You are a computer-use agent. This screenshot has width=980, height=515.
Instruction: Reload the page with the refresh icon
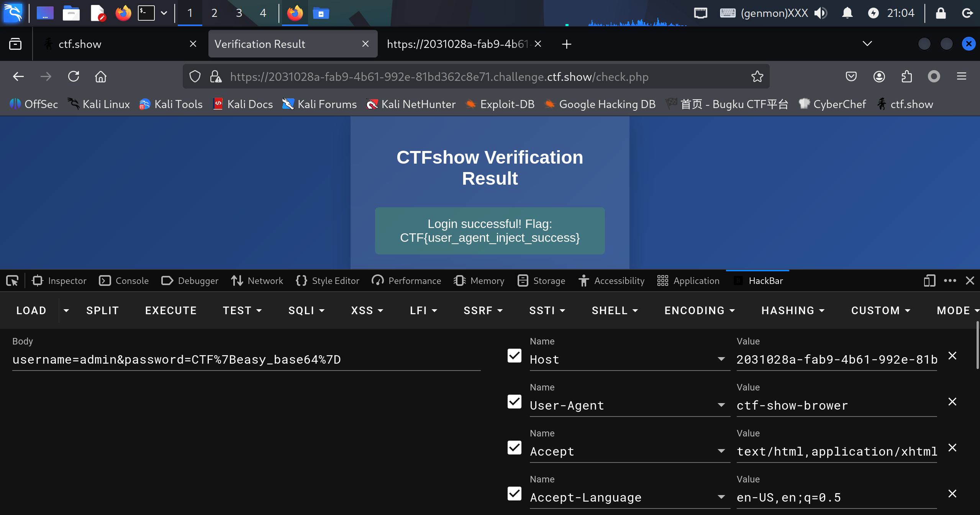(x=74, y=77)
